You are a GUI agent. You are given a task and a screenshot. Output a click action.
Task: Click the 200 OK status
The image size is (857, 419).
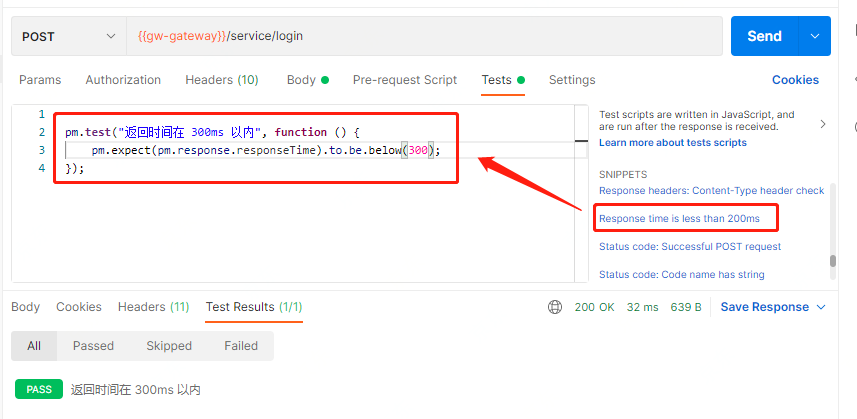click(595, 307)
